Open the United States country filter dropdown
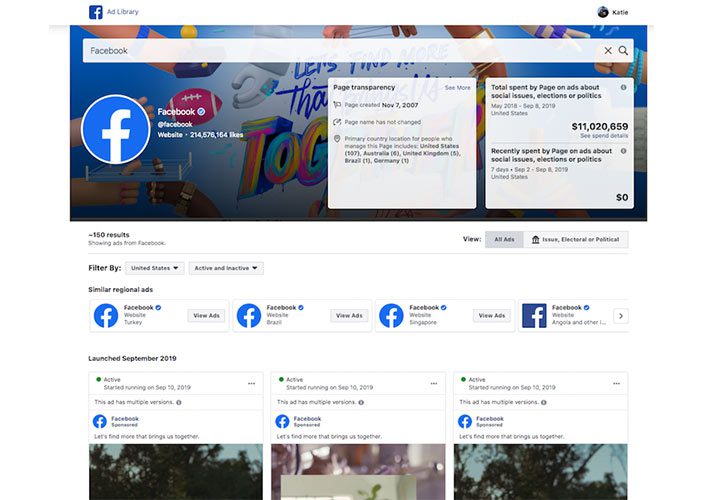Screen dimensions: 703x500 pos(155,268)
